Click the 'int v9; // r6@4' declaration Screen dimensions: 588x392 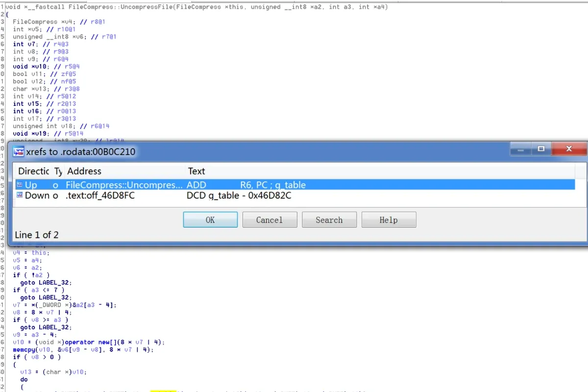point(41,59)
